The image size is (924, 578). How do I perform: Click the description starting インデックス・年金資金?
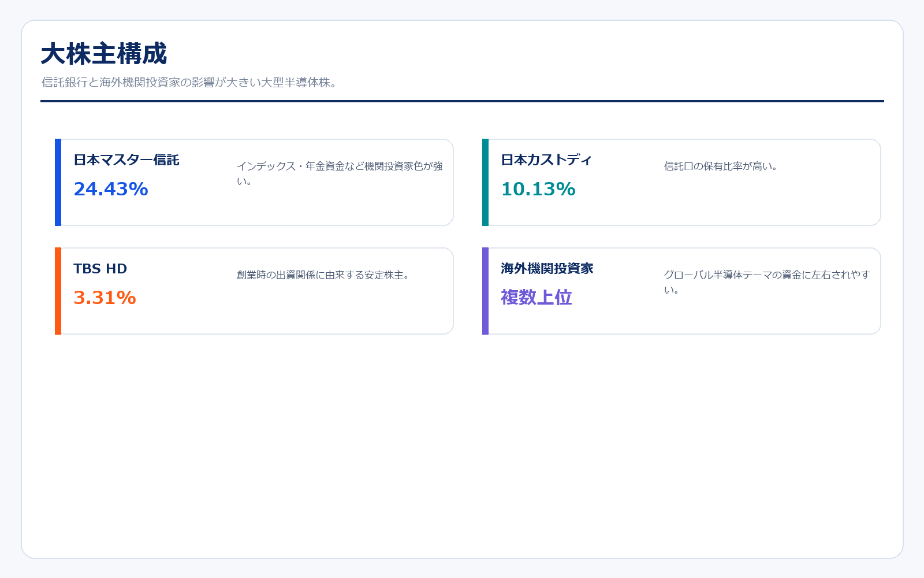coord(340,173)
